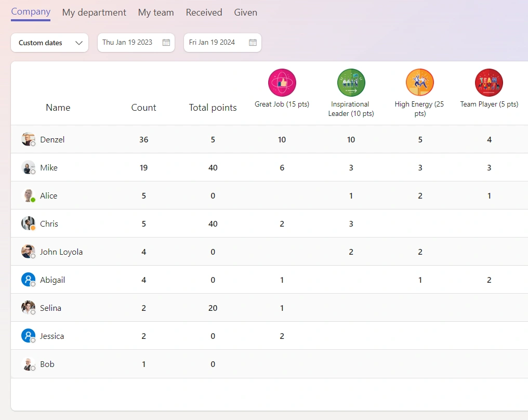Sort by the Name column header
This screenshot has height=420, width=528.
58,108
